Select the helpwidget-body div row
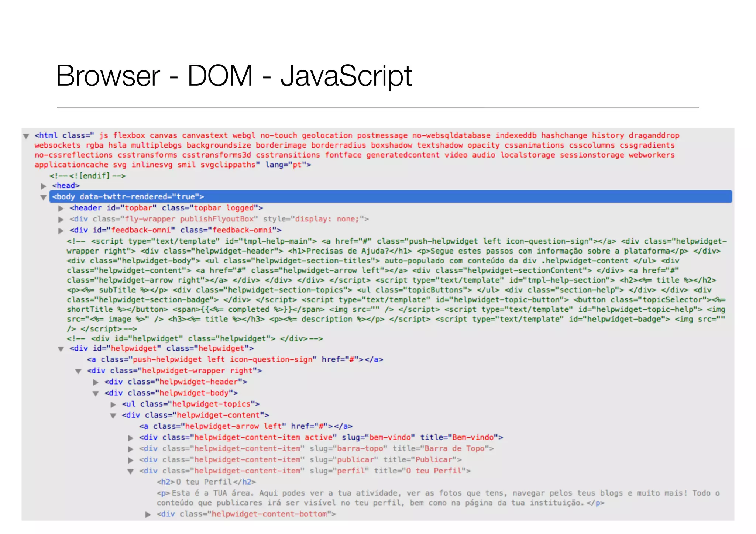Image resolution: width=756 pixels, height=534 pixels. [171, 393]
